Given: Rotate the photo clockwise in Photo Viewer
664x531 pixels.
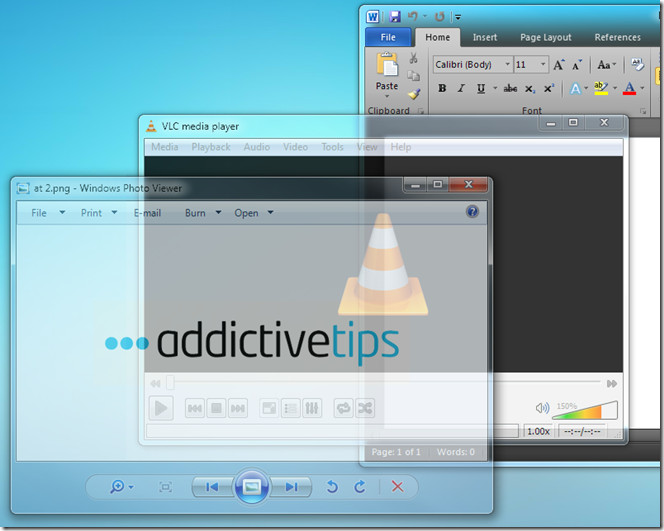Looking at the screenshot, I should tap(359, 487).
